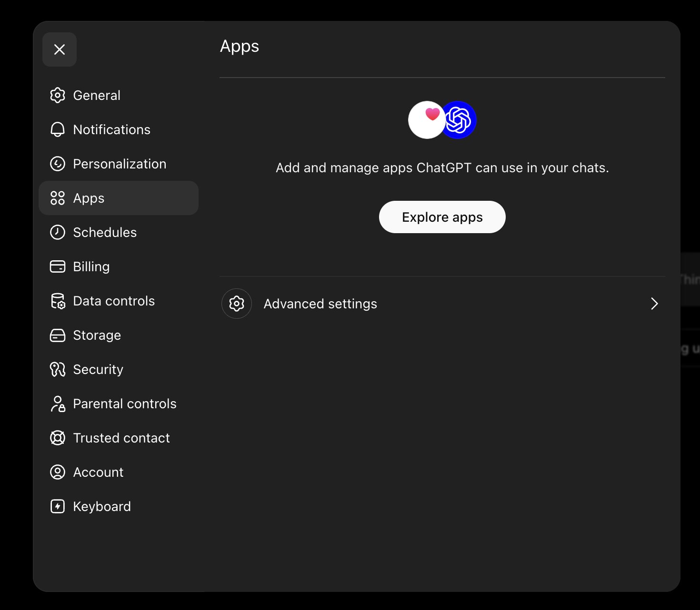Open Parental controls settings
Viewport: 700px width, 610px height.
point(119,403)
